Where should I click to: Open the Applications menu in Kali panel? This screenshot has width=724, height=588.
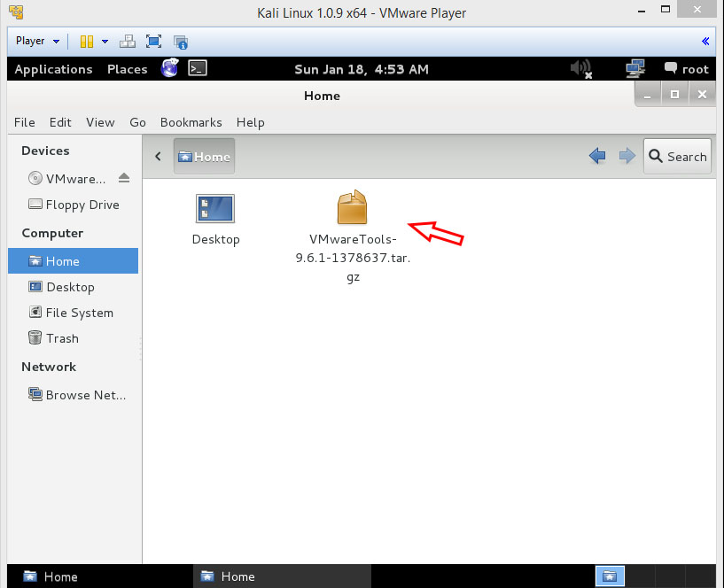53,69
